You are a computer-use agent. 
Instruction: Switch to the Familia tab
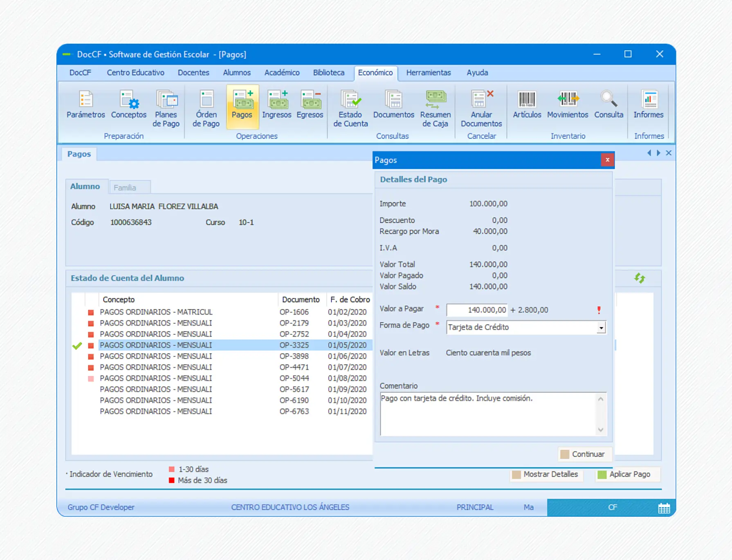point(125,188)
